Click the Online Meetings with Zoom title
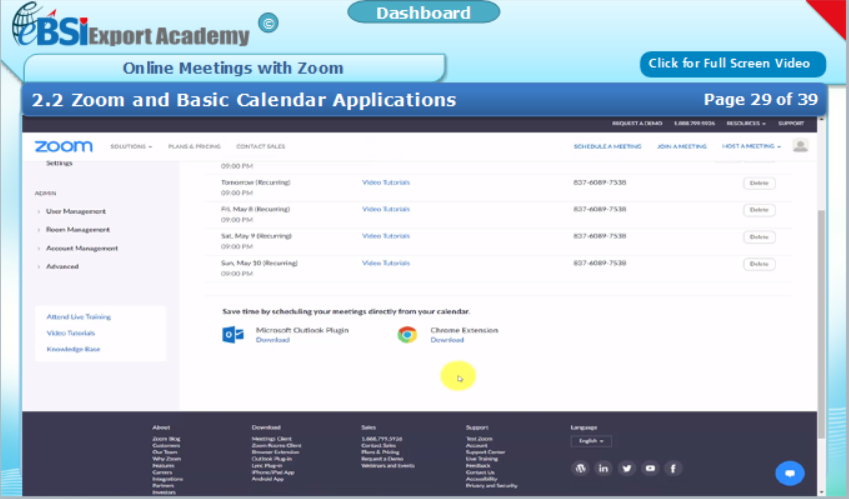 pos(233,68)
